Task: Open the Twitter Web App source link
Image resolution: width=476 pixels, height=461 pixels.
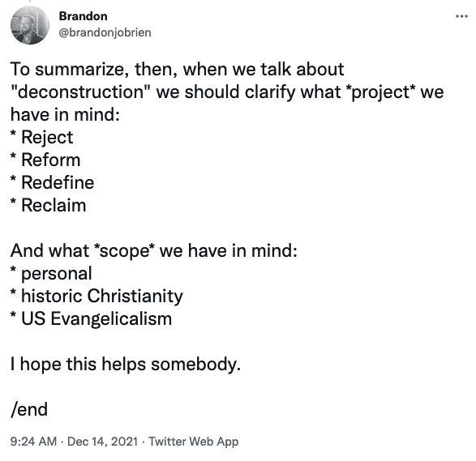Action: click(193, 442)
